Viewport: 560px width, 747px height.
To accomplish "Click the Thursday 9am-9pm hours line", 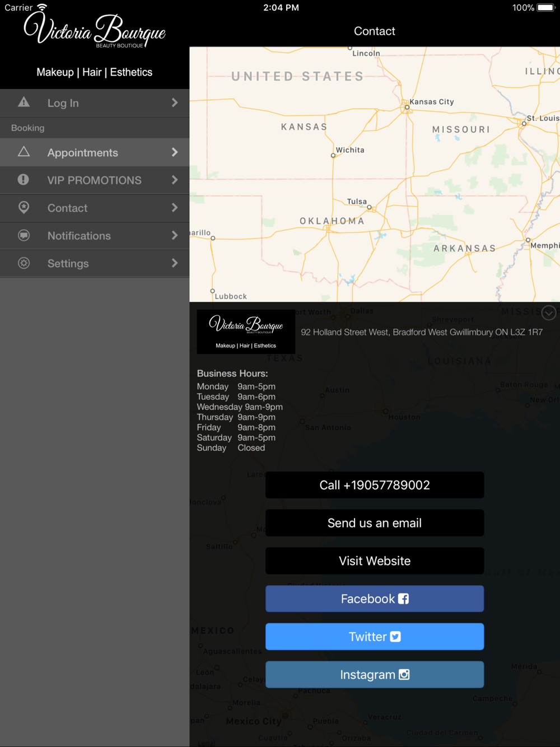I will pyautogui.click(x=236, y=417).
